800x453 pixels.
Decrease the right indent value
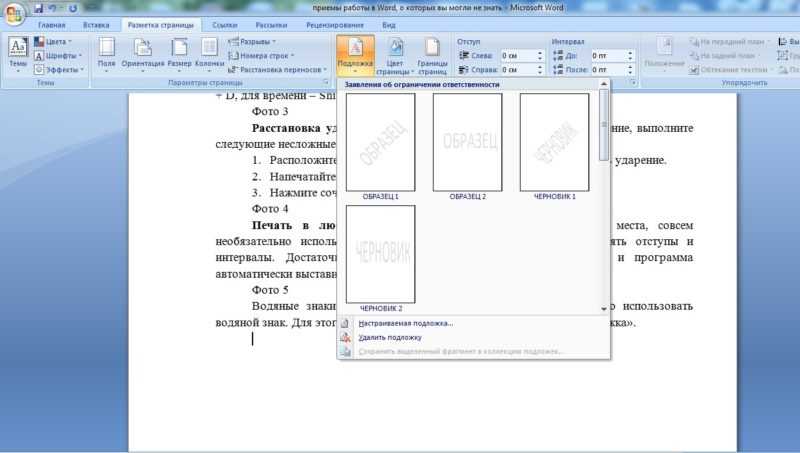[540, 72]
